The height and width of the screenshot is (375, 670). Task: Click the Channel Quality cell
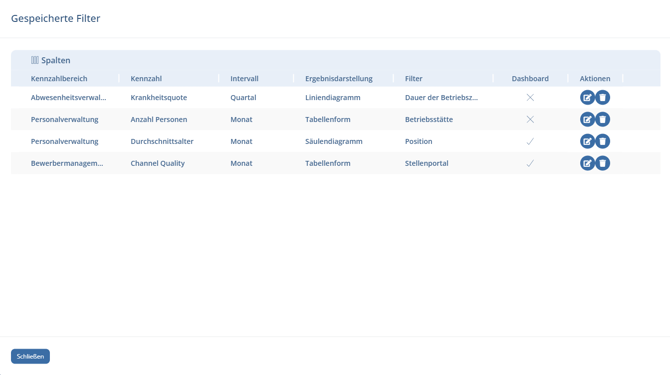coord(157,163)
